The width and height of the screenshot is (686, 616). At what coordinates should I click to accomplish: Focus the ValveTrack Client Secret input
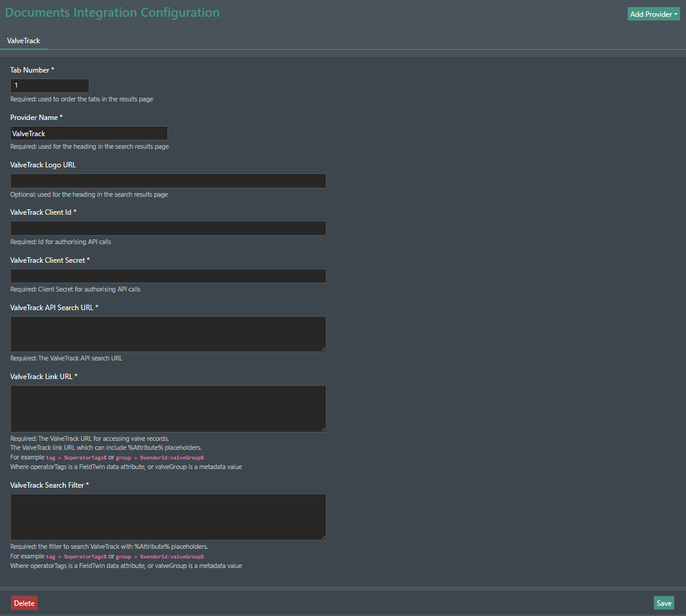[168, 275]
